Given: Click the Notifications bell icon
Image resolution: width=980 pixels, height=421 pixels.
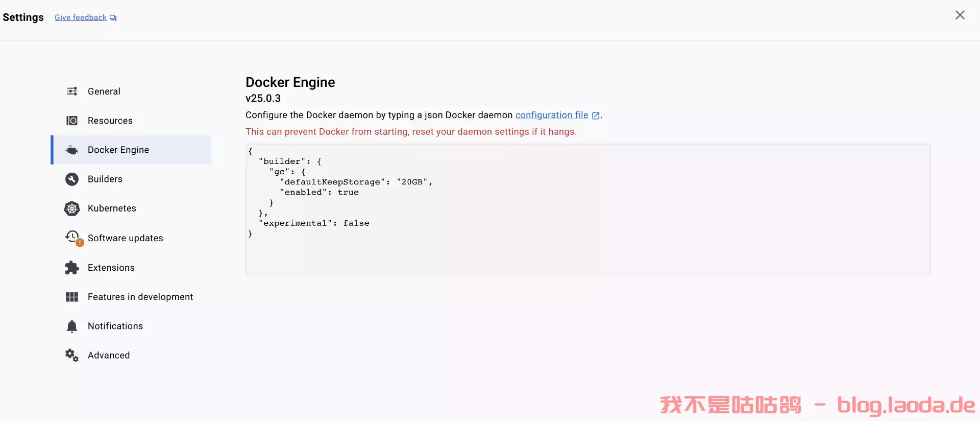Looking at the screenshot, I should pos(72,326).
